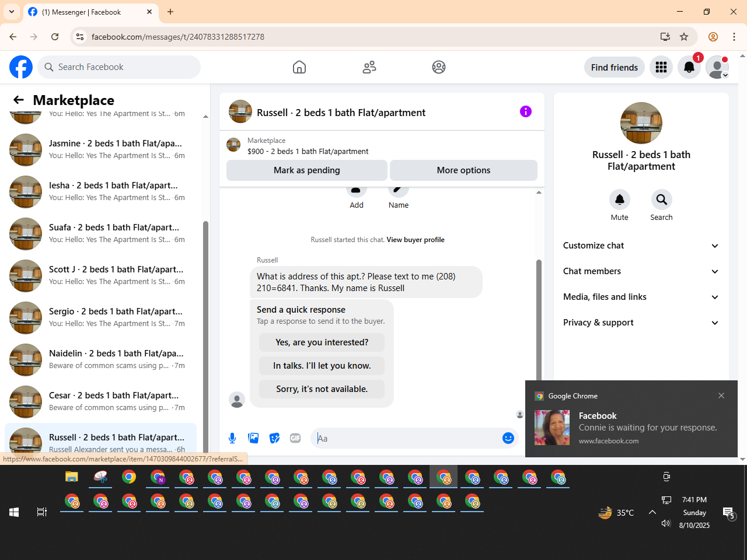Screen dimensions: 747x560
Task: Open emoji picker in message box
Action: tap(508, 438)
